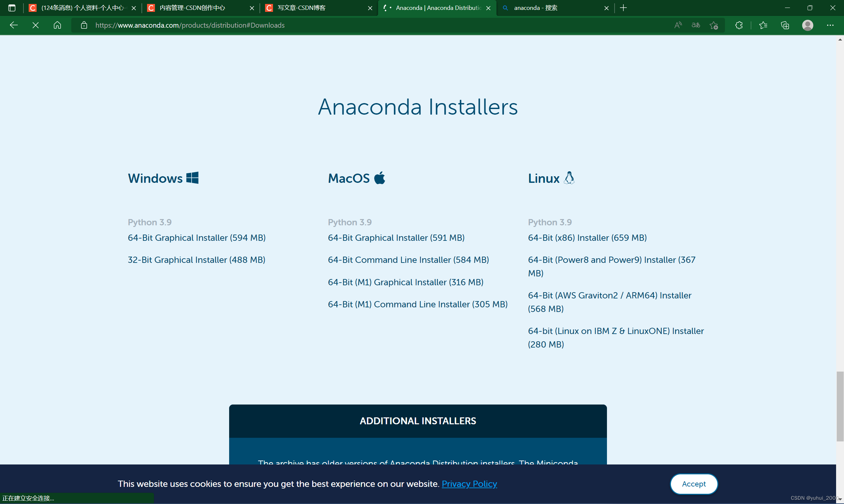The width and height of the screenshot is (844, 504).
Task: Download 64-Bit (M1) Graphical Installer
Action: (x=406, y=282)
